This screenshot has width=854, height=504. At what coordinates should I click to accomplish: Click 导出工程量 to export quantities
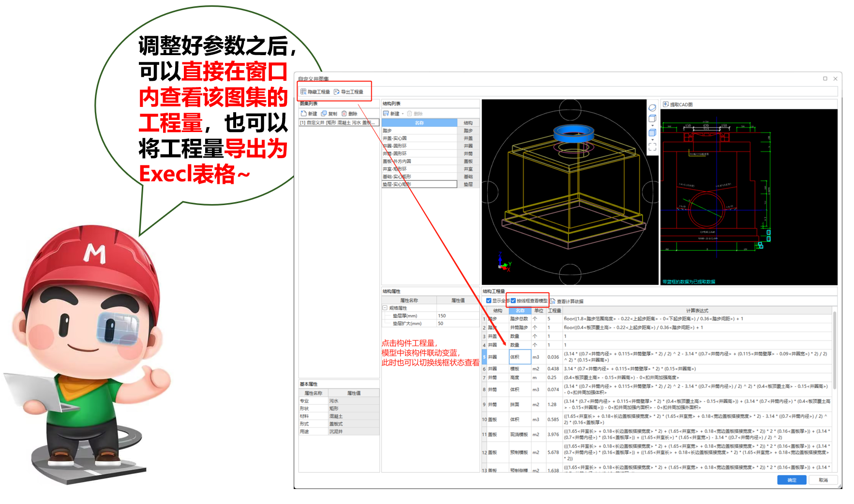coord(348,92)
